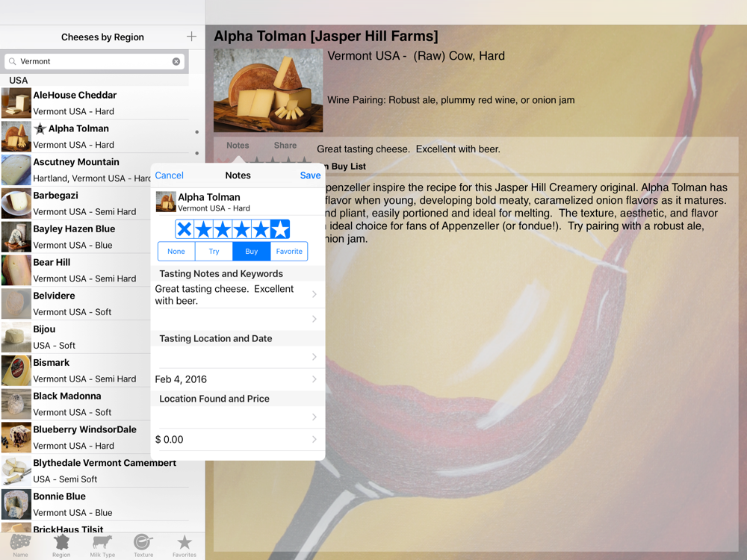Select Belvidere in the list
Image resolution: width=747 pixels, height=560 pixels.
point(76,303)
